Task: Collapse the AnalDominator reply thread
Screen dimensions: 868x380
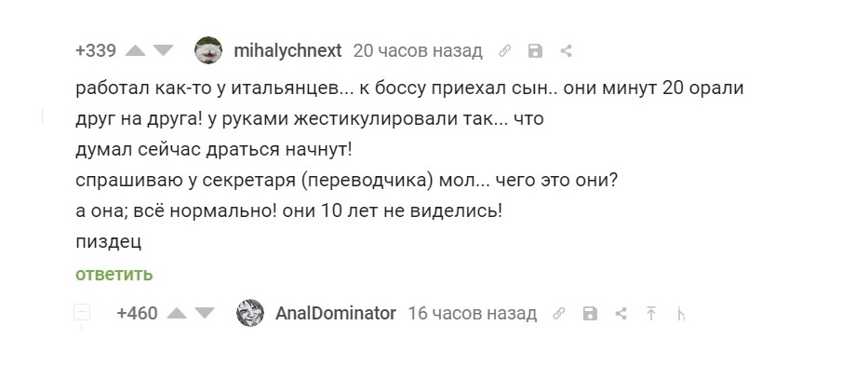Action: pyautogui.click(x=82, y=313)
